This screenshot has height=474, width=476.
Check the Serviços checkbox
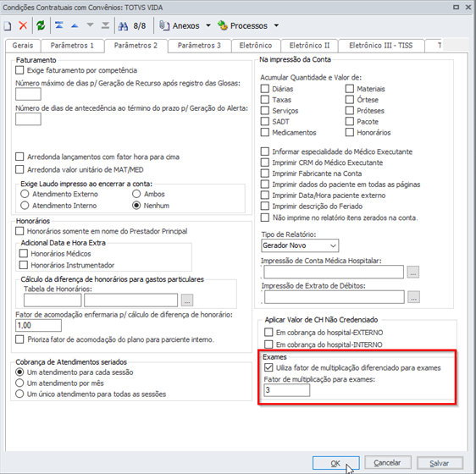click(x=265, y=110)
